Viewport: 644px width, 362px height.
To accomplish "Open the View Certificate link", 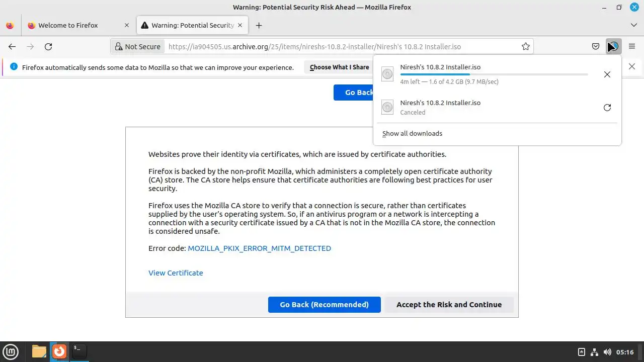I will (176, 273).
